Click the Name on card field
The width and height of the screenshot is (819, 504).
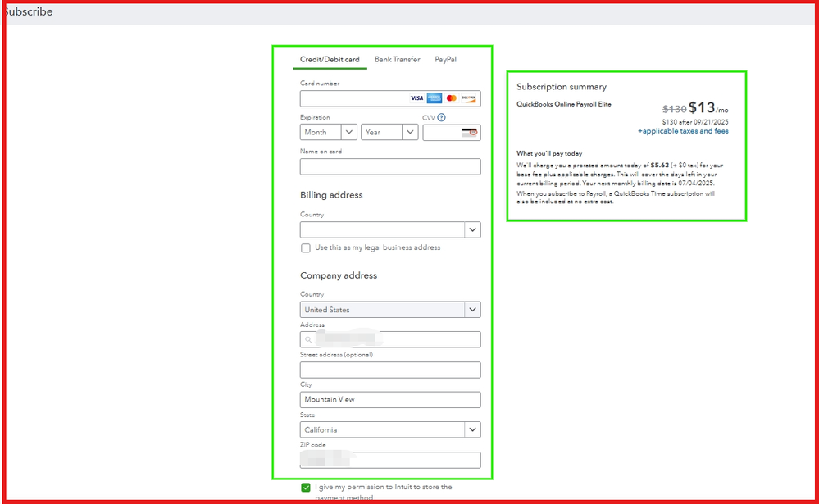point(390,166)
